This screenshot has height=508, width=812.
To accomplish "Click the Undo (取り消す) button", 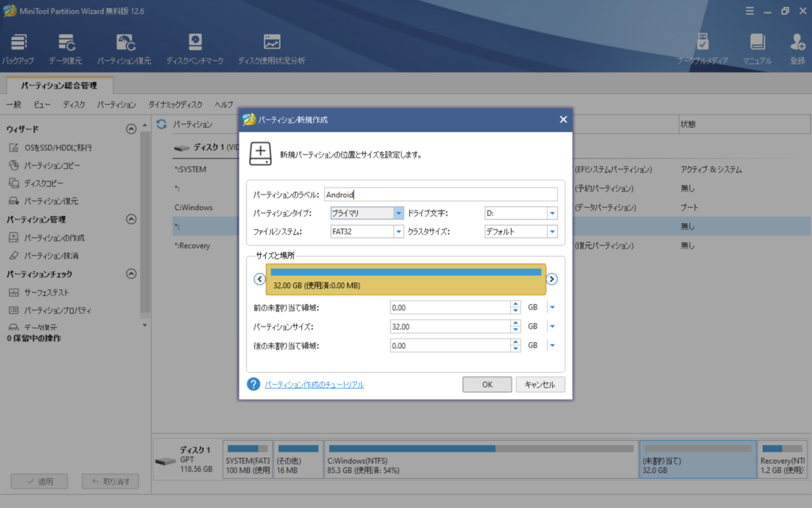I will [x=110, y=482].
